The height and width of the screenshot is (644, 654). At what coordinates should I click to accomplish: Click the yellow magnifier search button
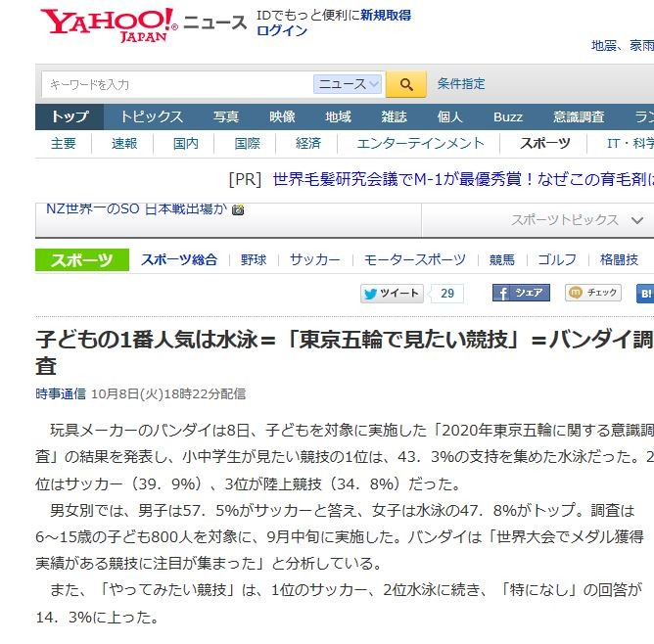[406, 84]
